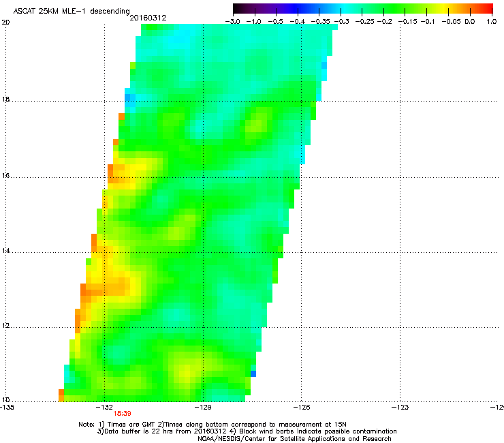Click the latitude label '16'
Viewport: 504px width, 443px height.
point(5,175)
